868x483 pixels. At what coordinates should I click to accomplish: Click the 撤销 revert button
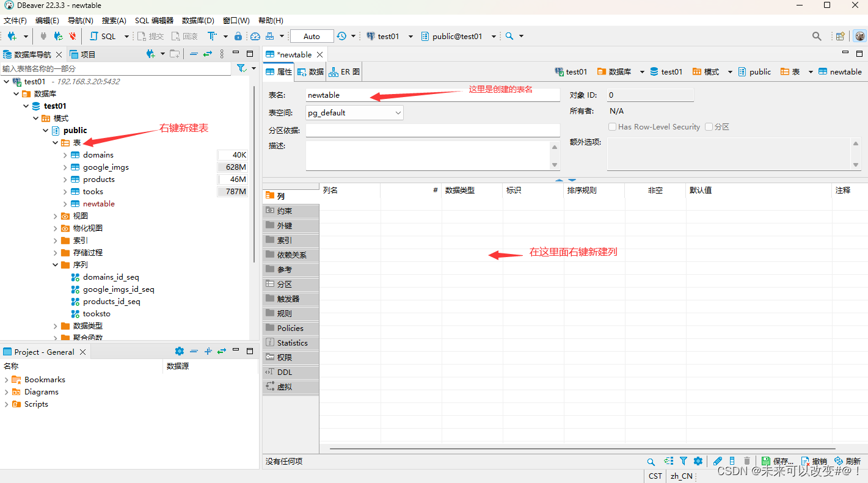pyautogui.click(x=814, y=461)
